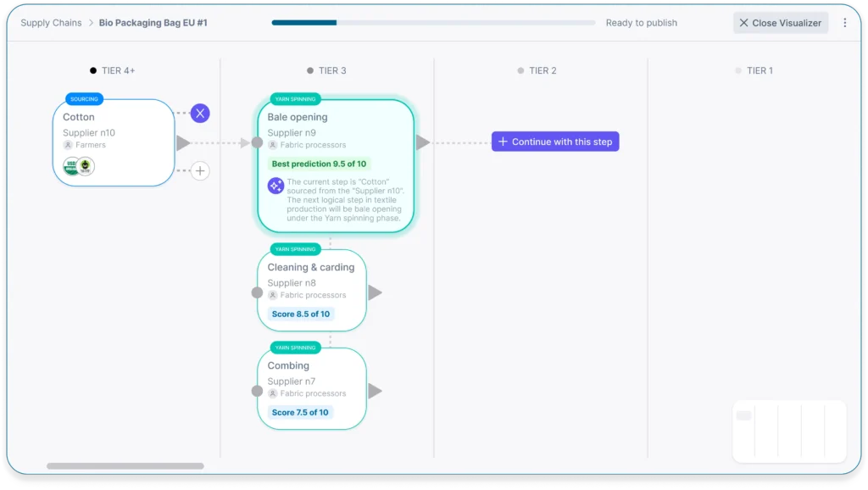868x490 pixels.
Task: Click the Combing input connector dot
Action: pos(257,391)
